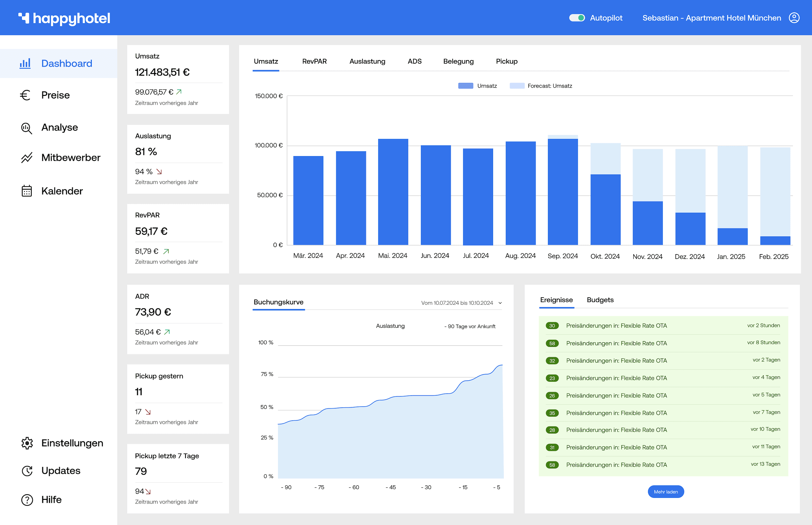
Task: Click the happyhotel logo
Action: (x=64, y=18)
